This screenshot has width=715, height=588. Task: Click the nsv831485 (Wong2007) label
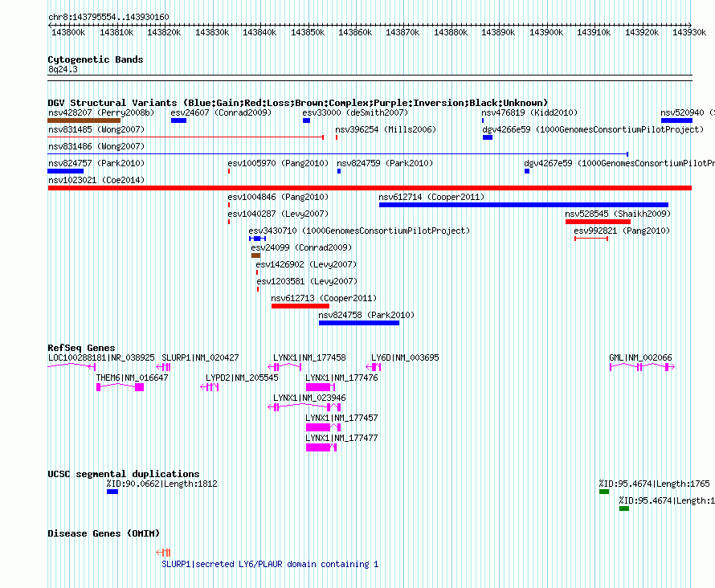(x=96, y=129)
